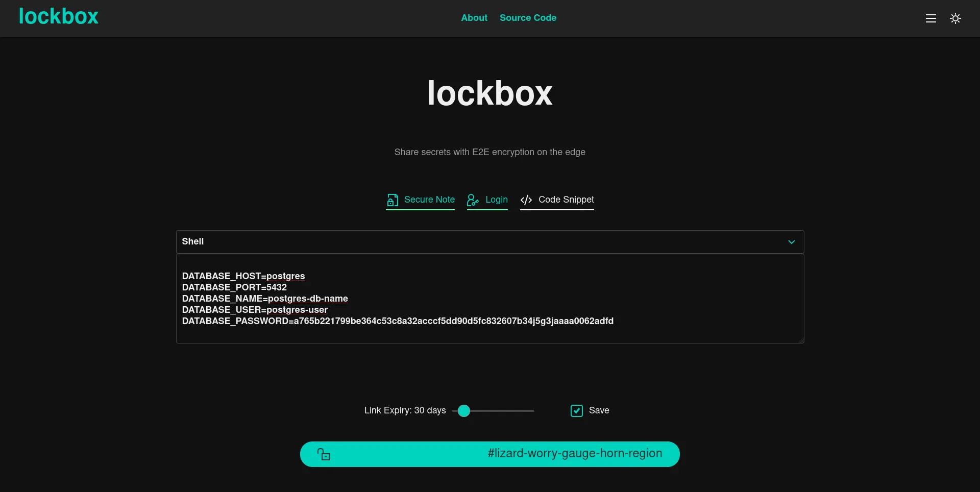980x492 pixels.
Task: Click the Login user-key icon
Action: (x=473, y=200)
